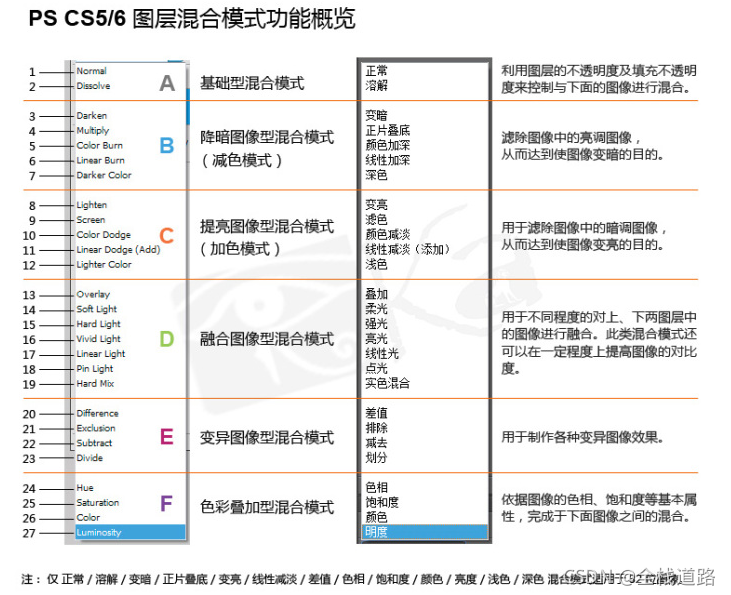Select Color blend mode entry

[x=88, y=518]
